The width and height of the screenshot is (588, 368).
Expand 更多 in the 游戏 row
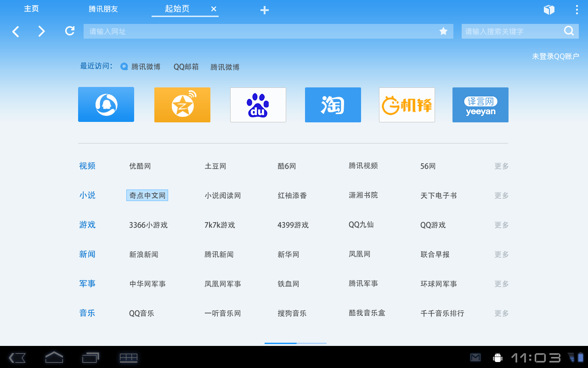tap(502, 225)
